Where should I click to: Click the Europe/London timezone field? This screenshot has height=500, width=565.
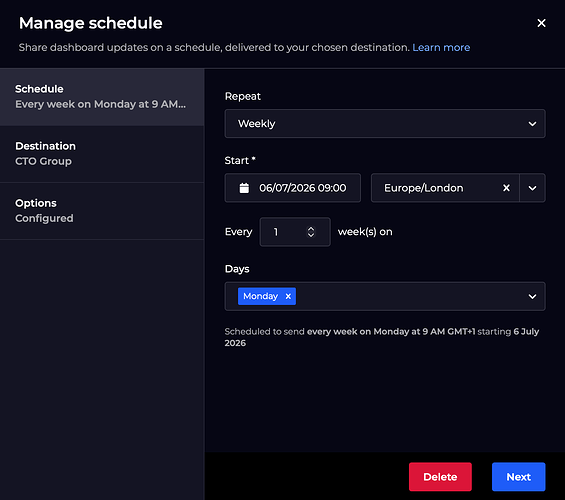(x=445, y=188)
